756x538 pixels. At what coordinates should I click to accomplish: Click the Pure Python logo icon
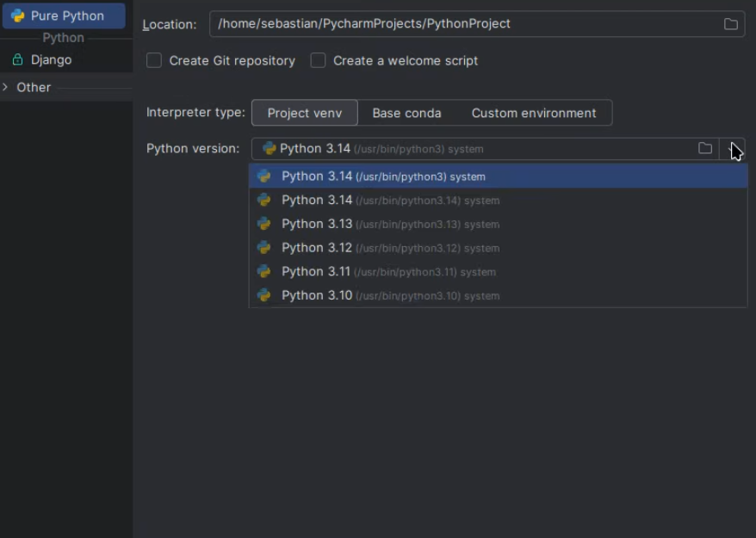pyautogui.click(x=17, y=15)
